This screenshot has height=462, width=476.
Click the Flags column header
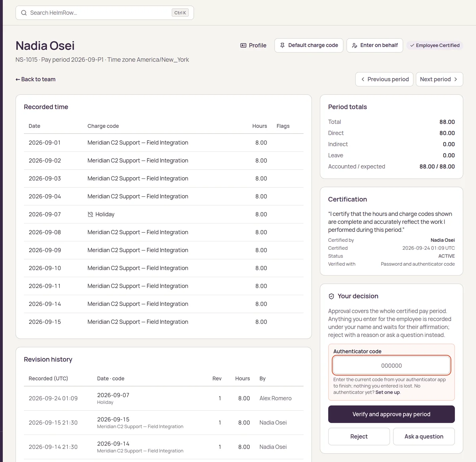(283, 126)
